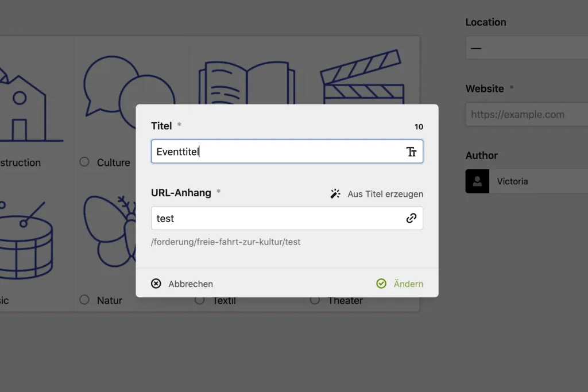Select the Textil radio button
This screenshot has width=588, height=392.
click(x=199, y=300)
